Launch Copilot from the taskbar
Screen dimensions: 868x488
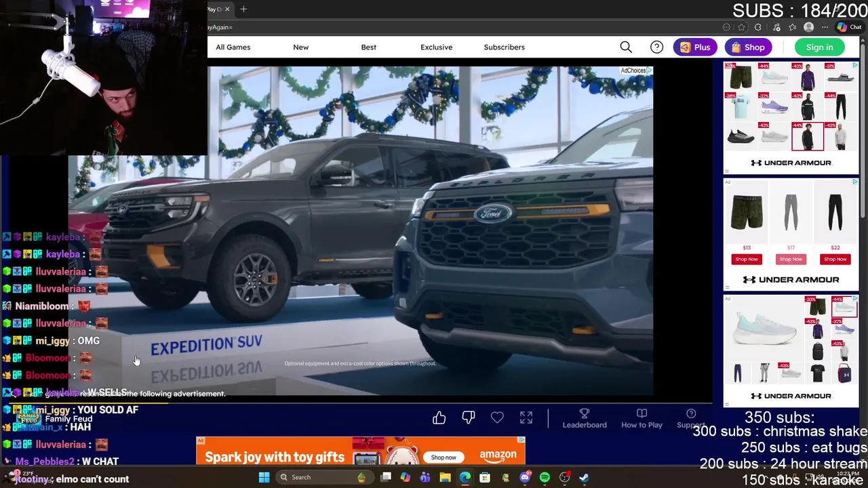point(406,477)
